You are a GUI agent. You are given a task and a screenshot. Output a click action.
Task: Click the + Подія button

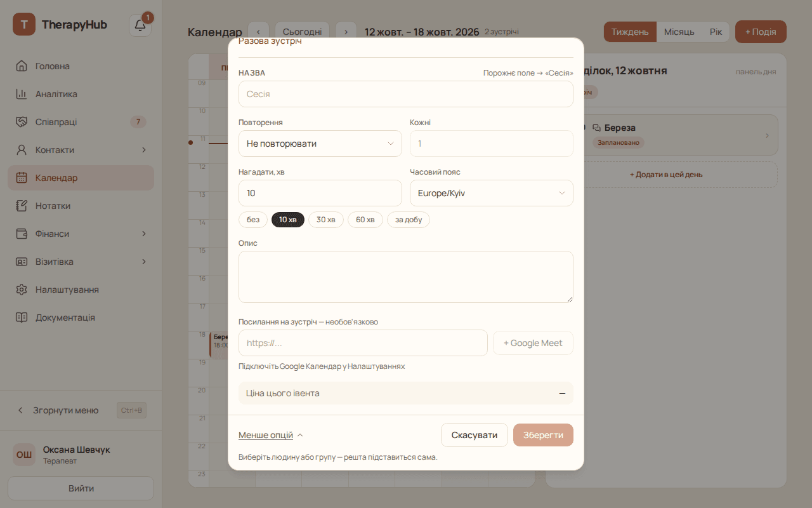[x=761, y=32]
